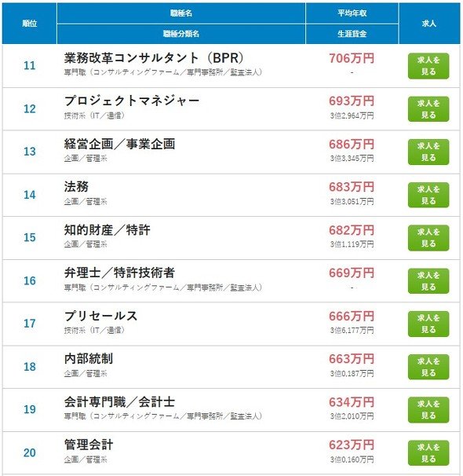Click 求人を見る in the 法務 row

[x=428, y=195]
